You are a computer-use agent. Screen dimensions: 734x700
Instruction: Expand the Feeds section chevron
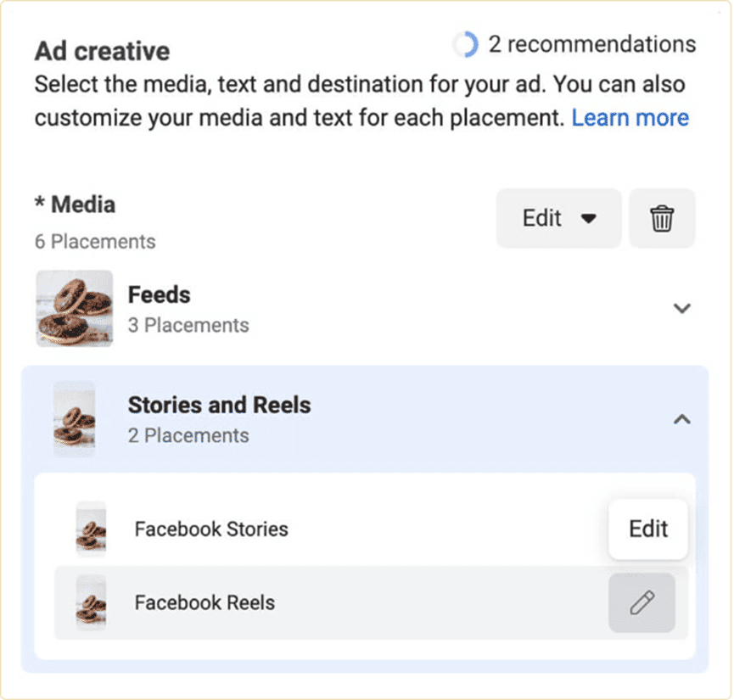[x=681, y=309]
